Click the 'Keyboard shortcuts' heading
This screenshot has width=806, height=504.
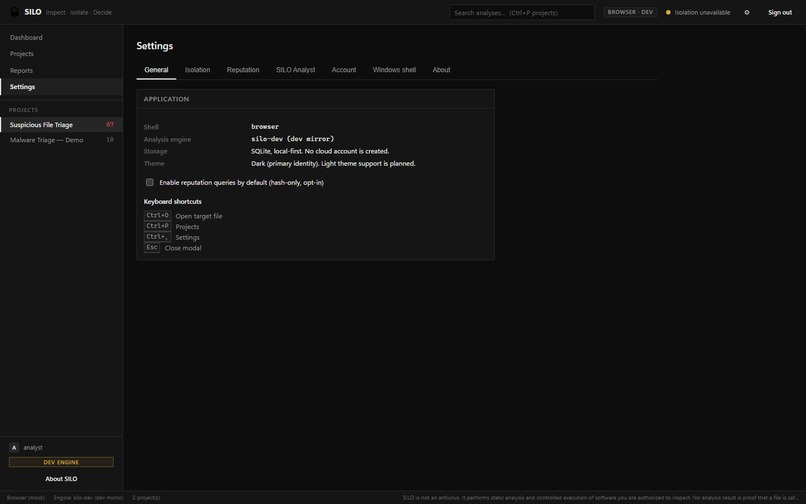coord(173,202)
